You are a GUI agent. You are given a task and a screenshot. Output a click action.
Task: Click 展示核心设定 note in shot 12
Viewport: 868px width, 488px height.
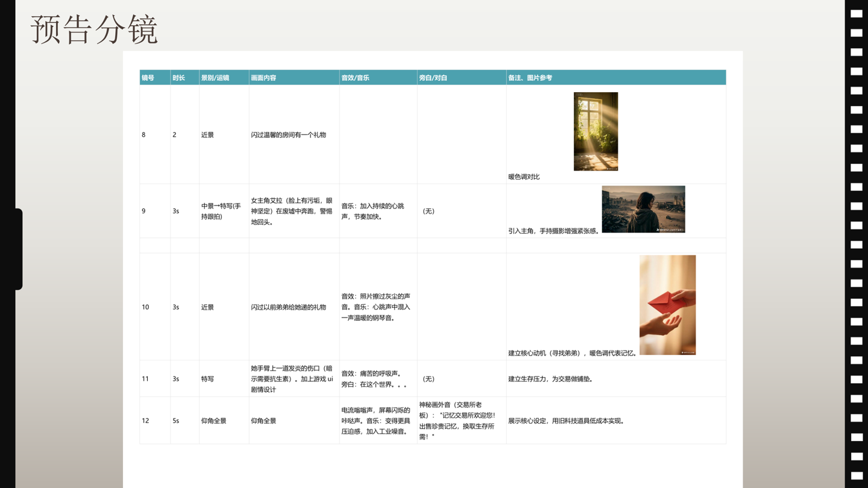pyautogui.click(x=567, y=421)
